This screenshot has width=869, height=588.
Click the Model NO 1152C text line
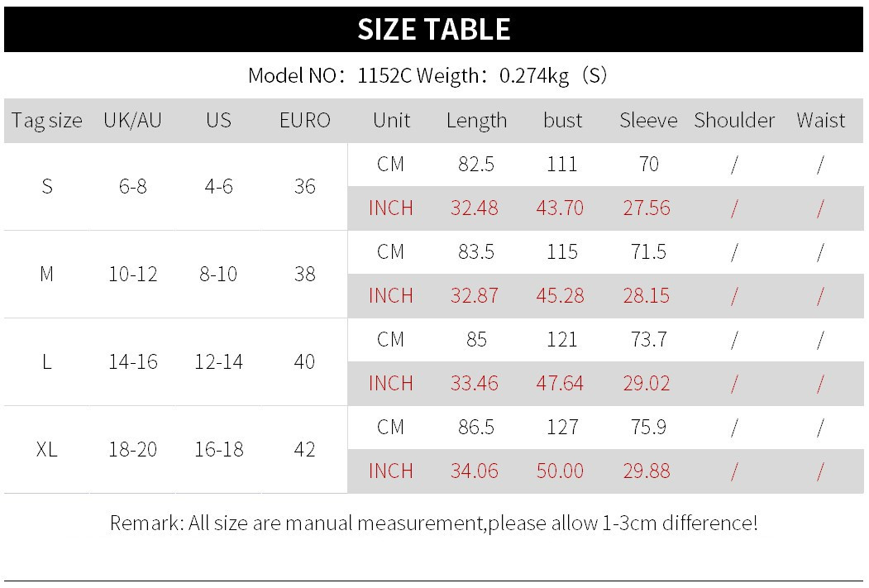tap(427, 76)
